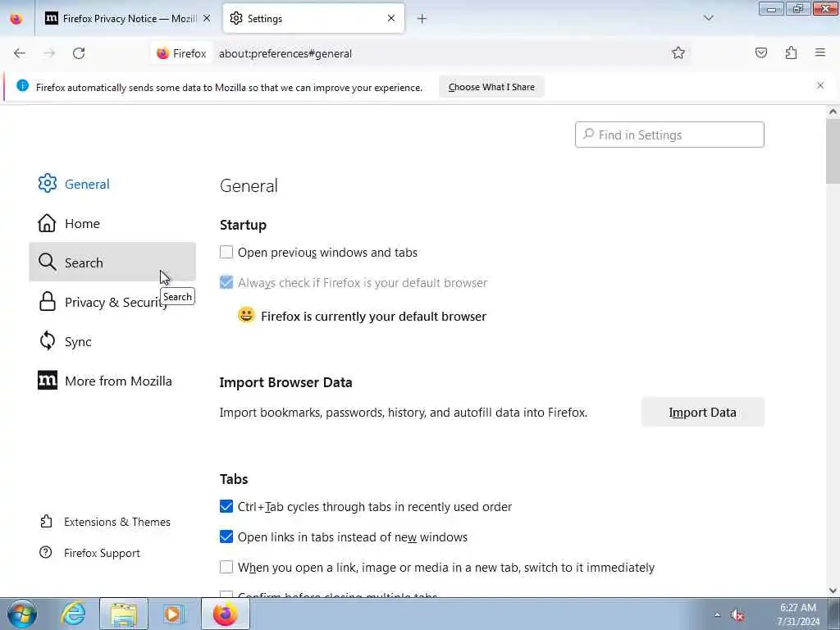The height and width of the screenshot is (630, 840).
Task: Select the Settings tab
Action: pyautogui.click(x=313, y=18)
